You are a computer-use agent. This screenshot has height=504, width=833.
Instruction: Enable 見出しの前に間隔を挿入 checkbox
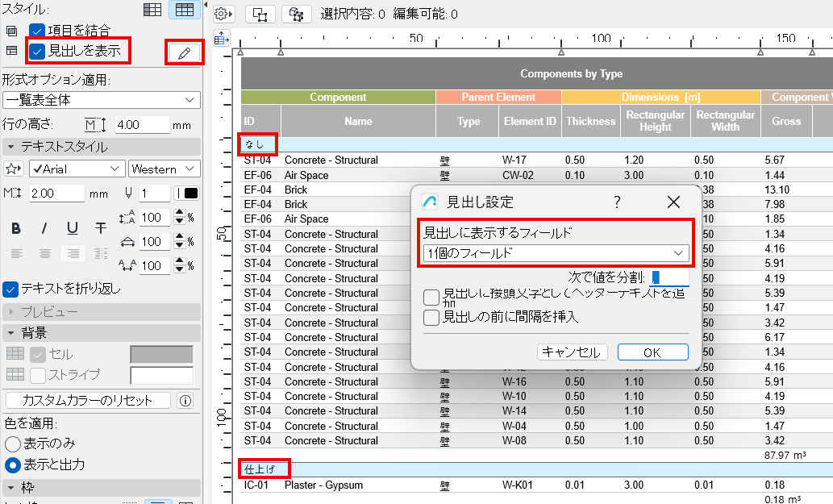pyautogui.click(x=431, y=317)
